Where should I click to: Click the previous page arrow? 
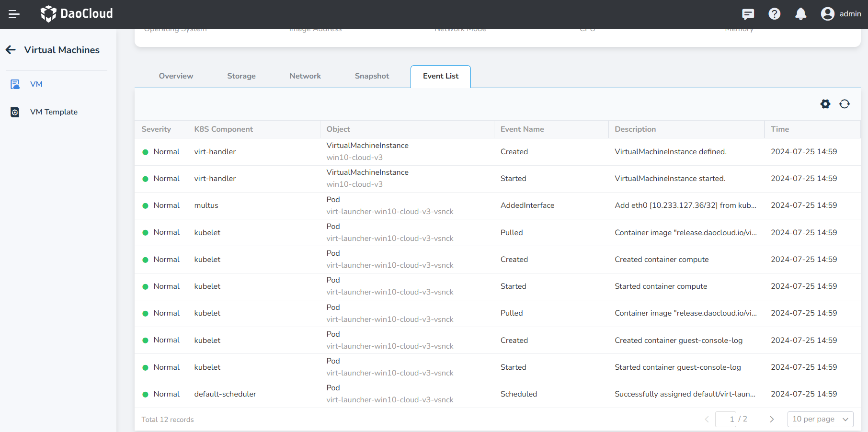tap(707, 419)
